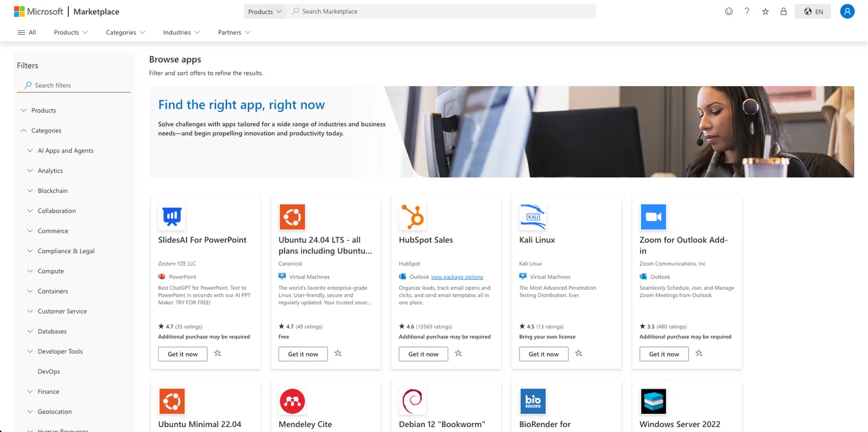This screenshot has height=432, width=868.
Task: Click the Zoom for Outlook camera icon
Action: (653, 217)
